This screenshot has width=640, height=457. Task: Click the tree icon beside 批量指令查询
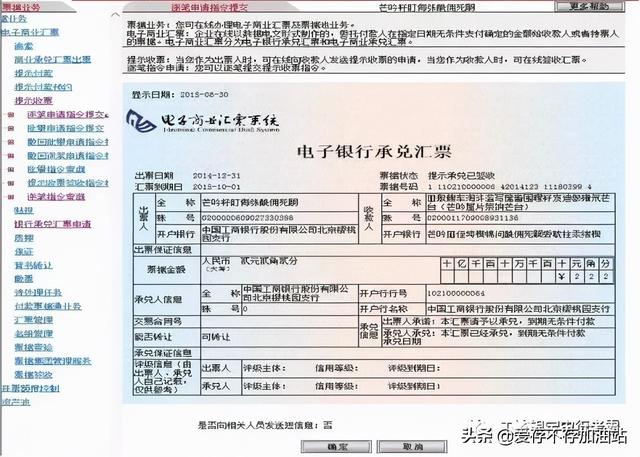point(11,169)
